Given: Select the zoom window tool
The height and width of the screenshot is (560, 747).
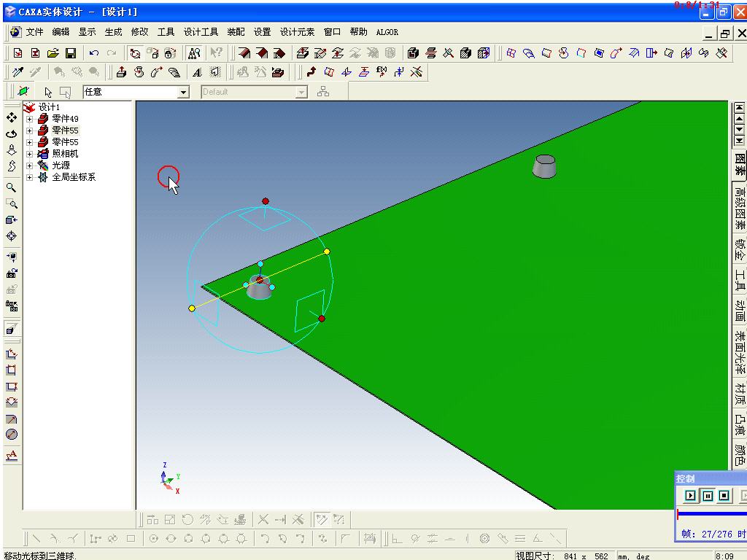Looking at the screenshot, I should click(x=12, y=204).
